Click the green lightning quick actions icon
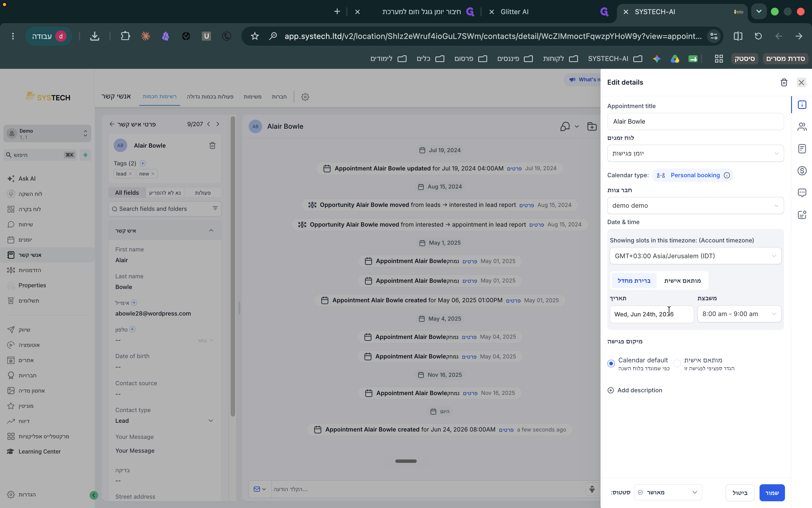Screen dimensions: 812x508 coord(85,155)
